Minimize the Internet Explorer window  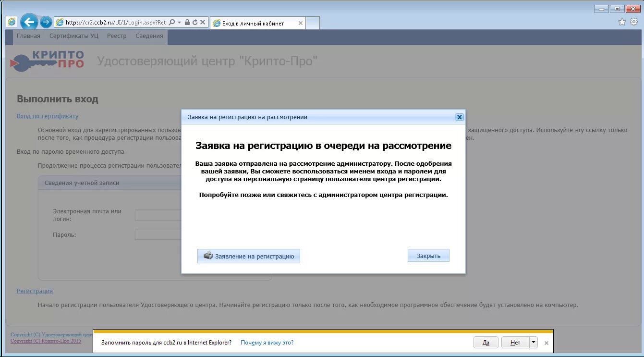click(601, 9)
